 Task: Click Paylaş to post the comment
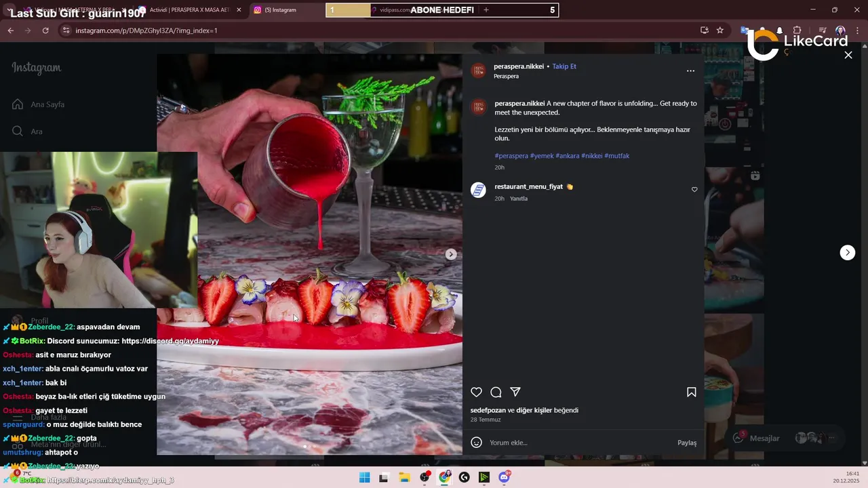[x=687, y=443]
